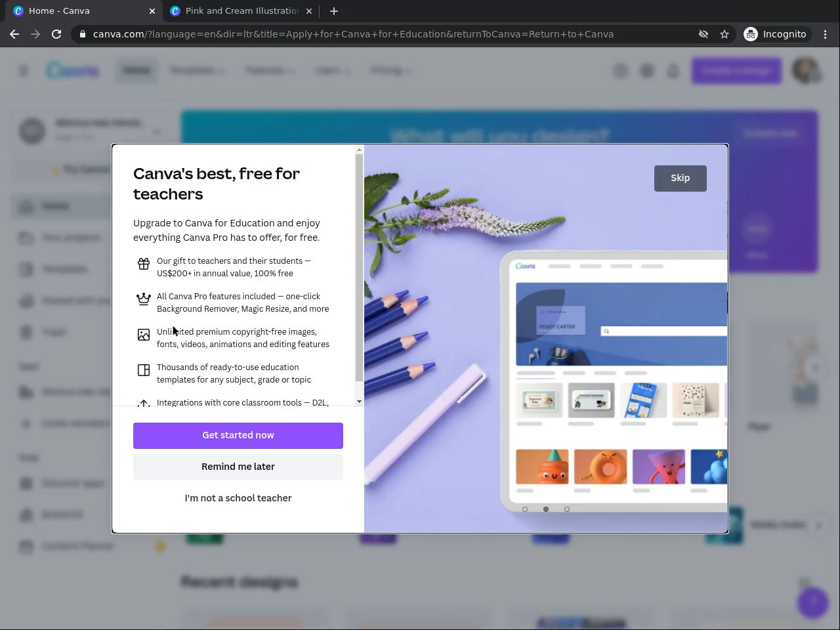Image resolution: width=840 pixels, height=630 pixels.
Task: Select I'm not a school teacher
Action: point(238,499)
